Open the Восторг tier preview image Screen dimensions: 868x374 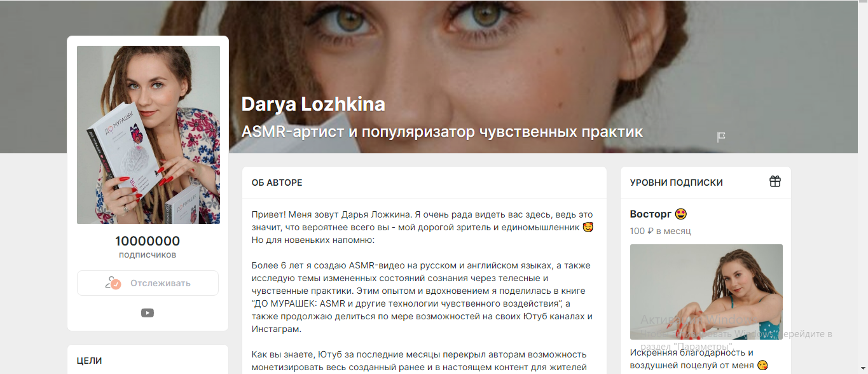[x=706, y=292]
